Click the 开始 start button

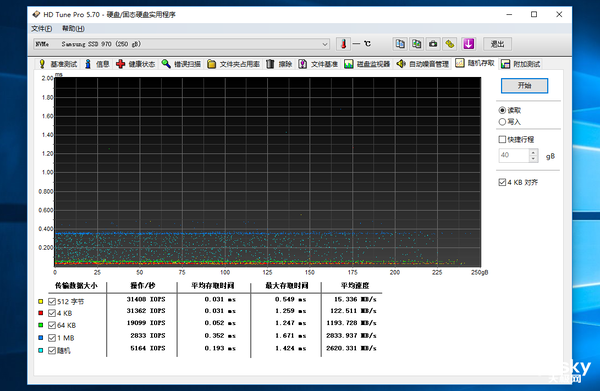coord(524,85)
